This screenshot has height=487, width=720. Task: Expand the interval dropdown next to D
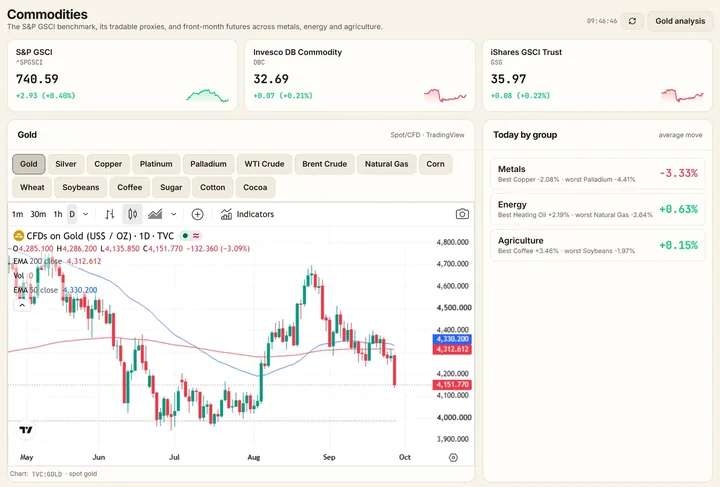point(85,214)
